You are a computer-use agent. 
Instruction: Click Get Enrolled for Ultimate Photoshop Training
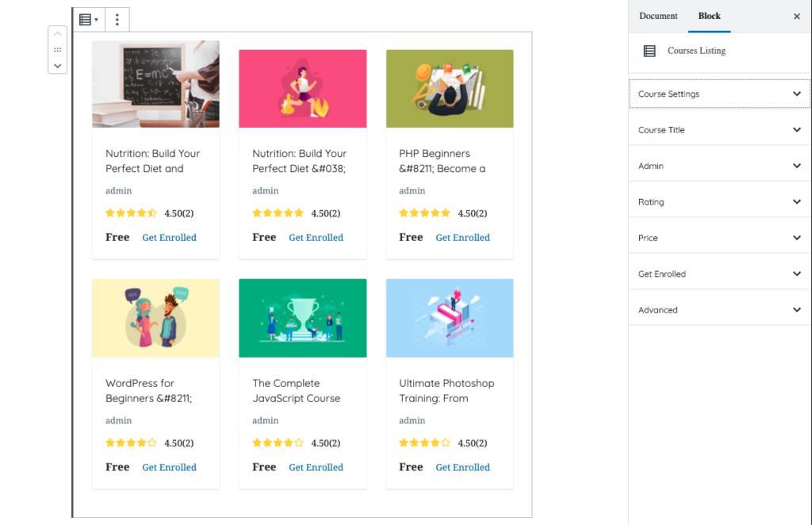pos(462,467)
